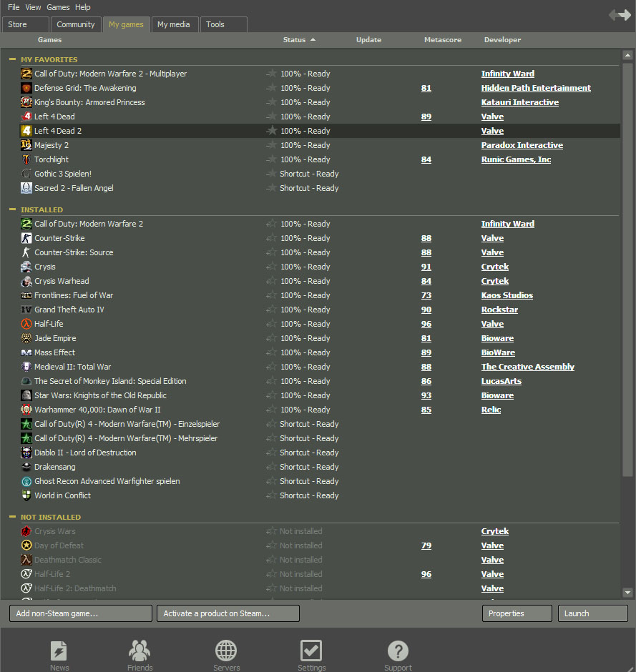Click the Grand Theft Auto IV icon
The width and height of the screenshot is (636, 672).
pyautogui.click(x=26, y=310)
